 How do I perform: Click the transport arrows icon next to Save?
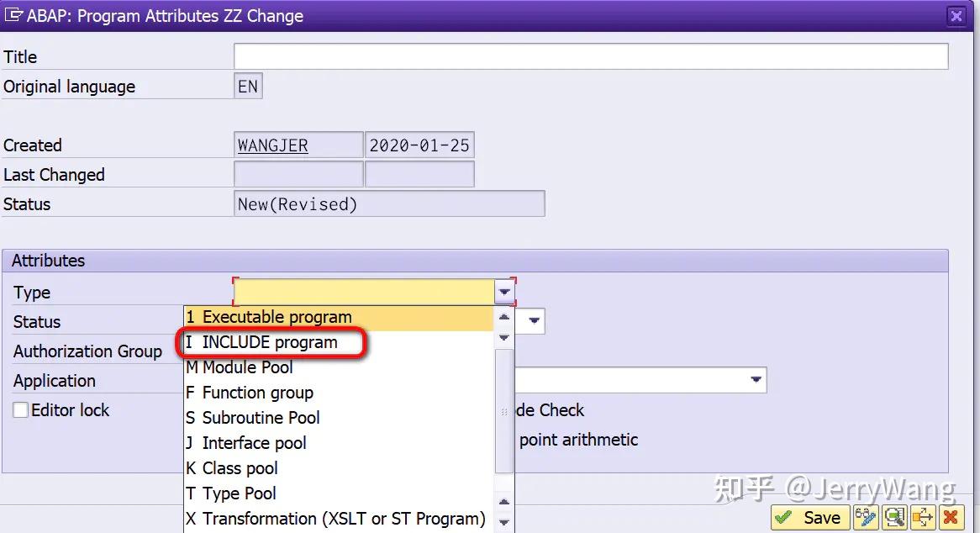pos(921,518)
